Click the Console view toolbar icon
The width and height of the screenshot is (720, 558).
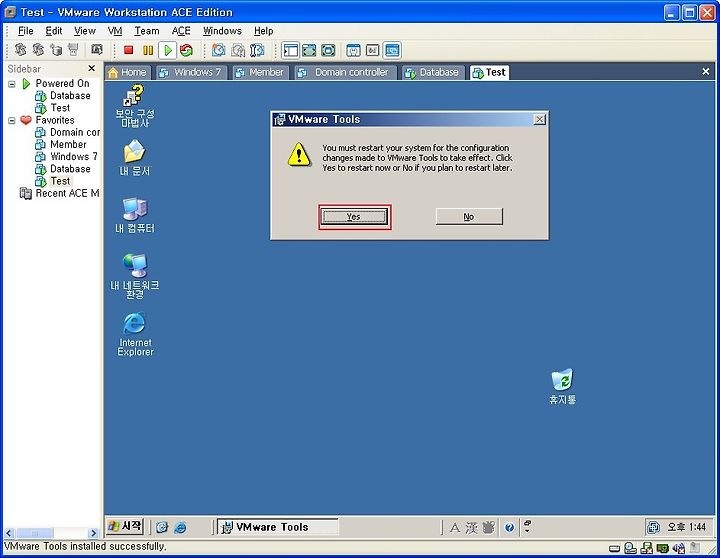pyautogui.click(x=392, y=50)
